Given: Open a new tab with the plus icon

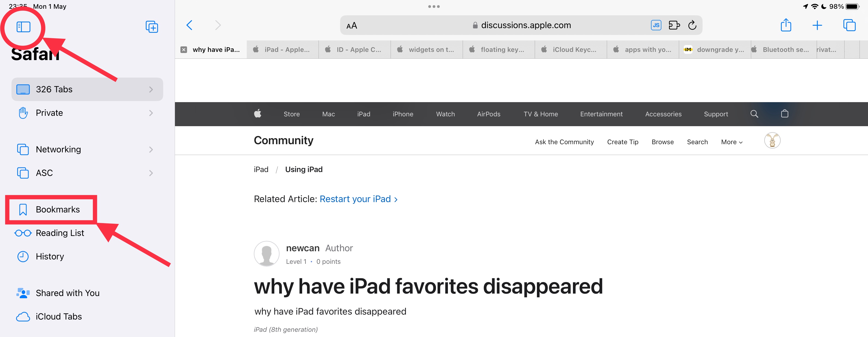Looking at the screenshot, I should pyautogui.click(x=817, y=25).
